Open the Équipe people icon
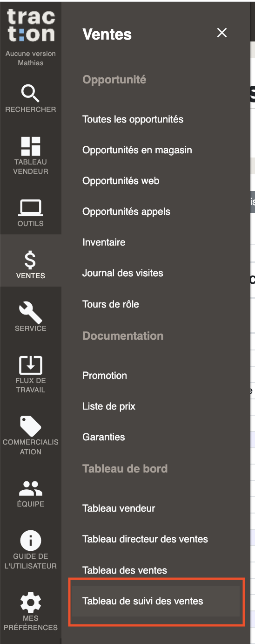Screen dimensions: 255x644 31,488
